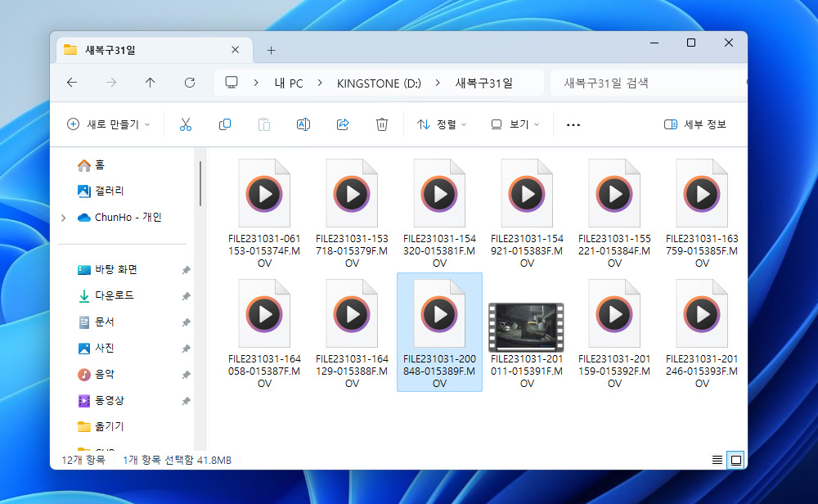
Task: Go forward with the right arrow
Action: click(111, 83)
